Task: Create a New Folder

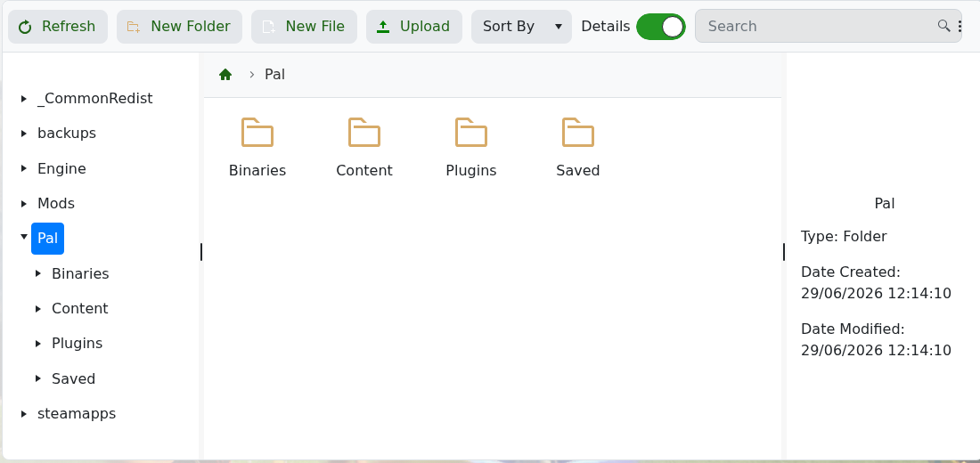Action: [x=179, y=27]
